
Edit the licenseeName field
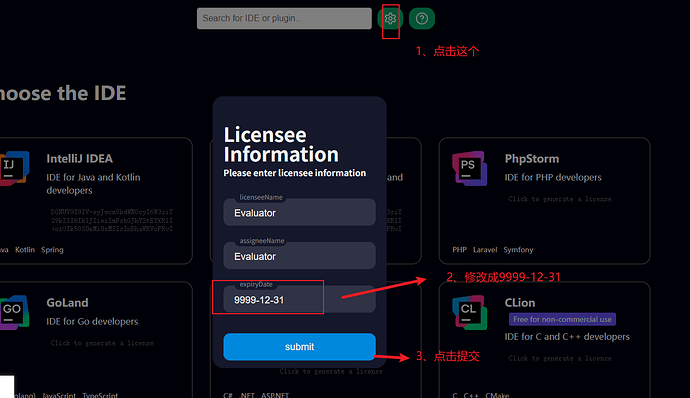299,212
